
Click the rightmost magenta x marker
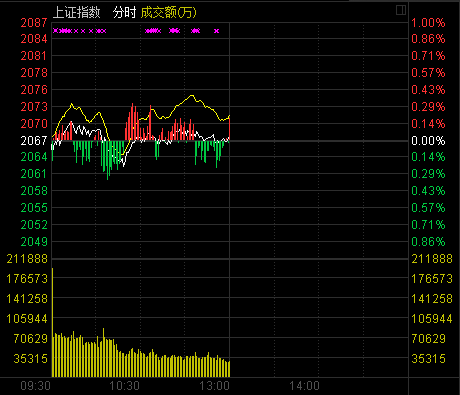(x=217, y=31)
